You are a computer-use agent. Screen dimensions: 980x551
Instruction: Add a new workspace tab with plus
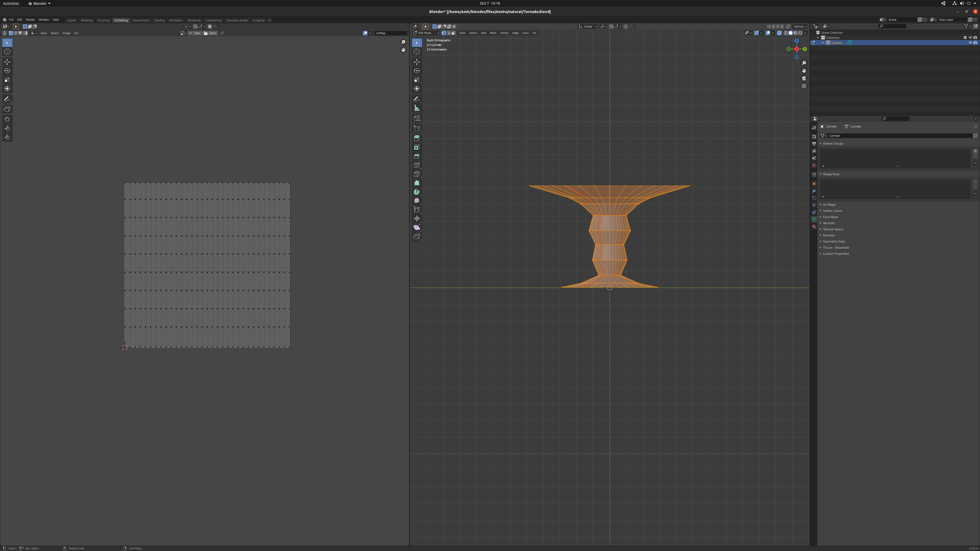(x=269, y=20)
